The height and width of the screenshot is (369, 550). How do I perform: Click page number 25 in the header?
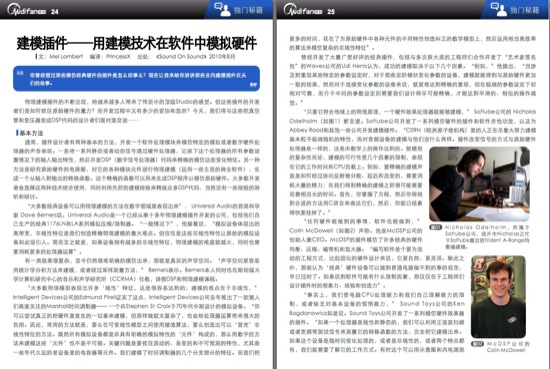click(331, 12)
